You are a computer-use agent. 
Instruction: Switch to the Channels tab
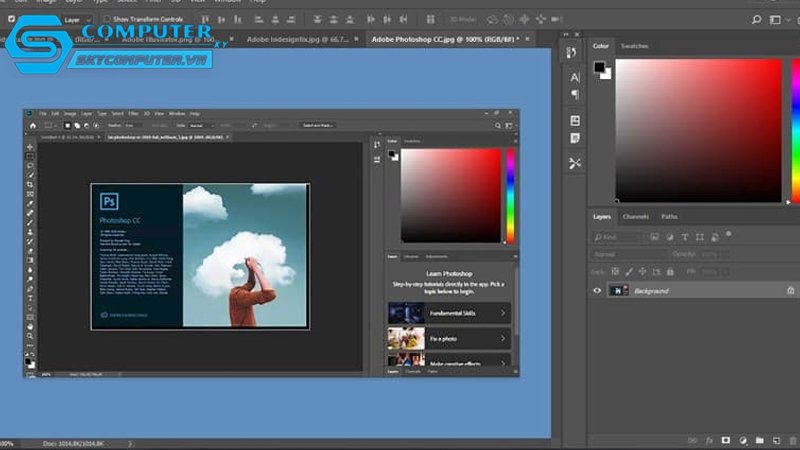tap(636, 217)
